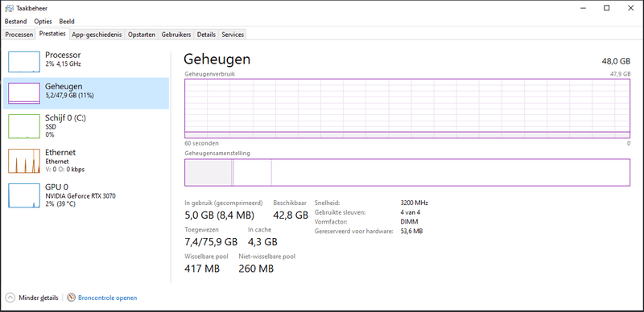Click the Schijf 0 green graph thumbnail
The height and width of the screenshot is (312, 644).
point(24,126)
